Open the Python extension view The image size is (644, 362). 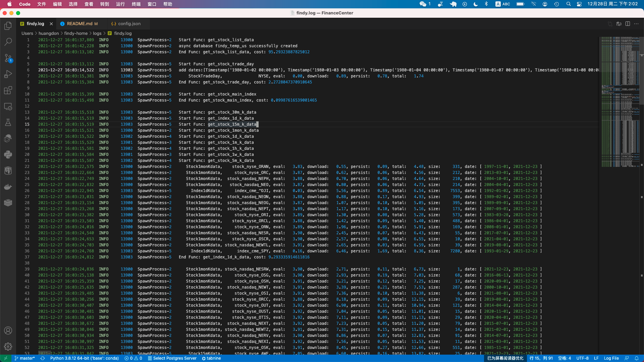[8, 155]
